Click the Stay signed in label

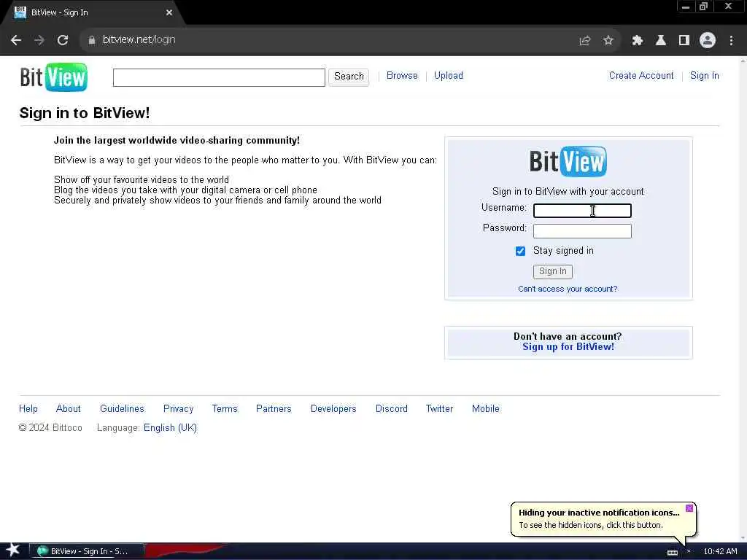(563, 251)
